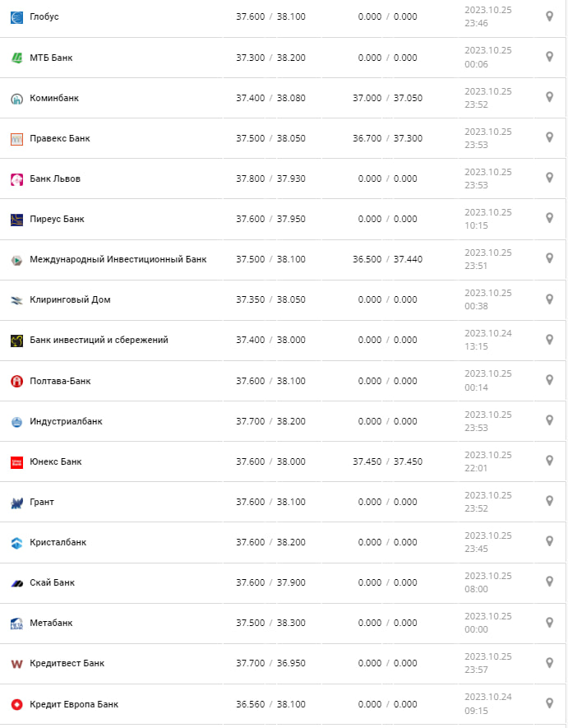568x728 pixels.
Task: Open map pin for Пиреус Банк
Action: [x=550, y=218]
